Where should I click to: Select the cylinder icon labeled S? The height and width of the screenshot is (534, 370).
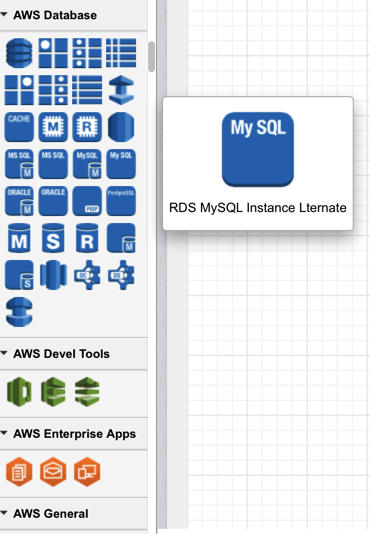point(53,238)
